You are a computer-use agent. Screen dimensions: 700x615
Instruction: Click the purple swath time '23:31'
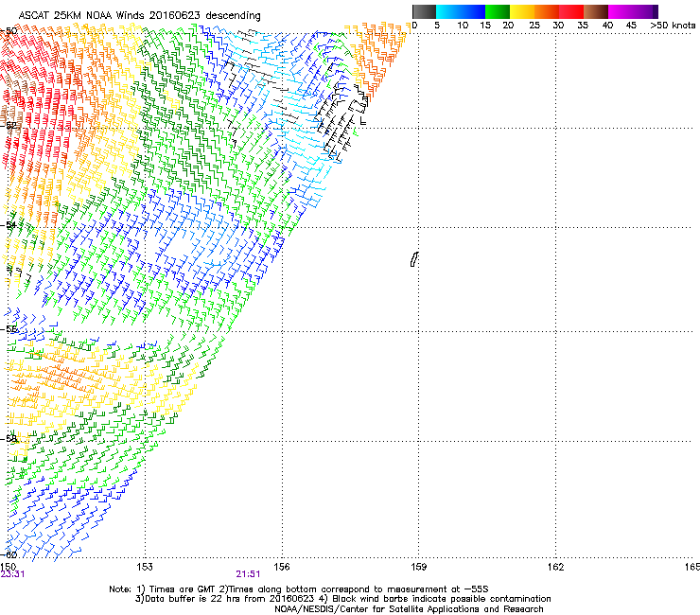[x=12, y=574]
